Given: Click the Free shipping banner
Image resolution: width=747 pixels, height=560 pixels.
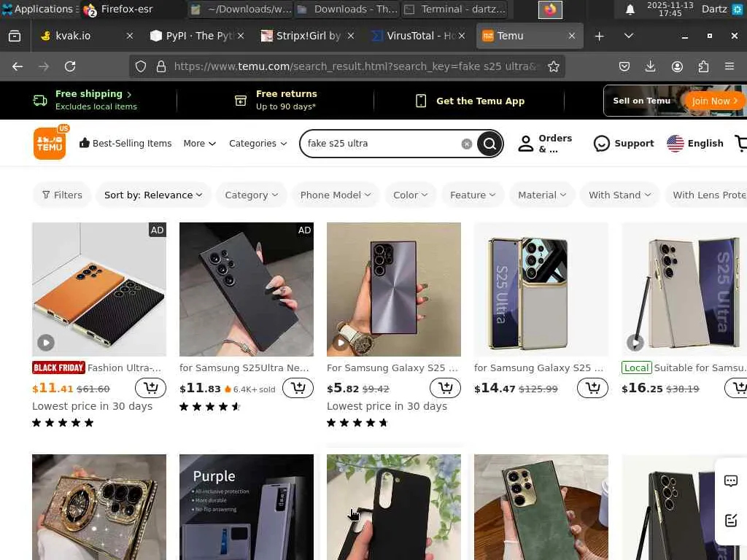Looking at the screenshot, I should tap(86, 100).
